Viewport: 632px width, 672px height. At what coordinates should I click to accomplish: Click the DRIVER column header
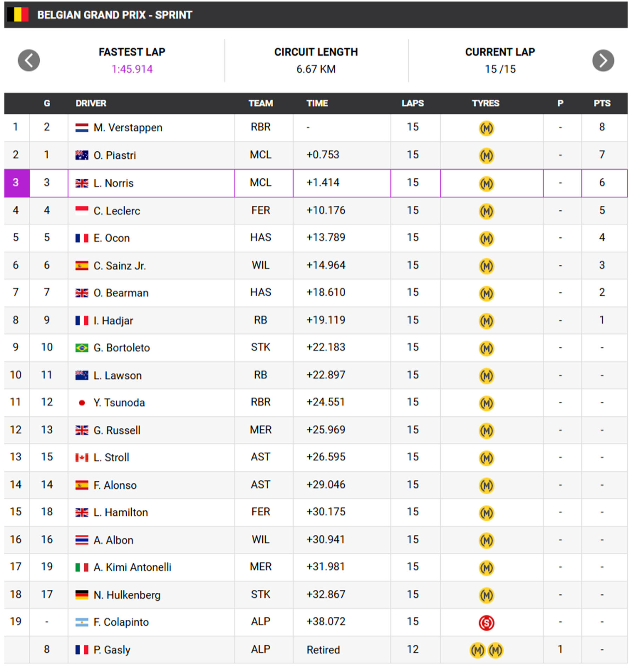tap(91, 103)
